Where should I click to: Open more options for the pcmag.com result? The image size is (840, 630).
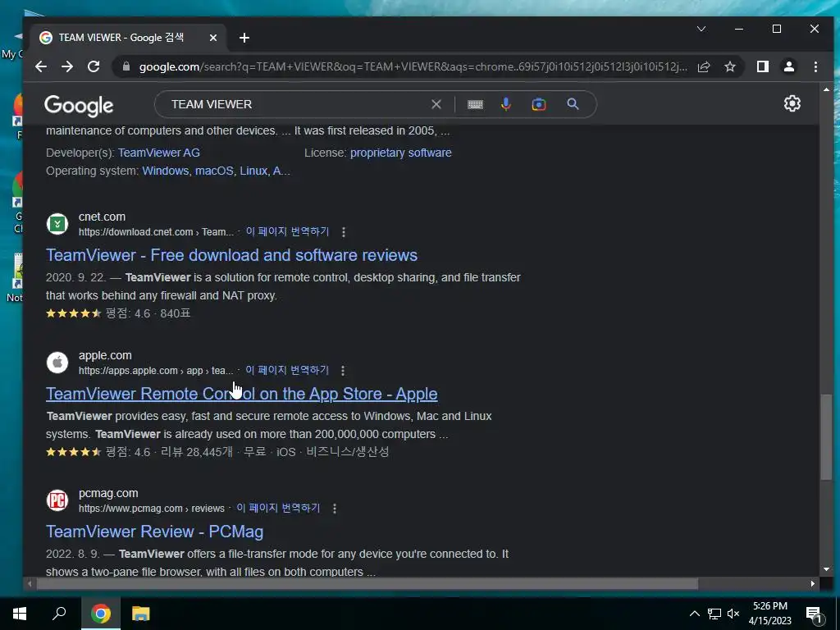click(335, 509)
